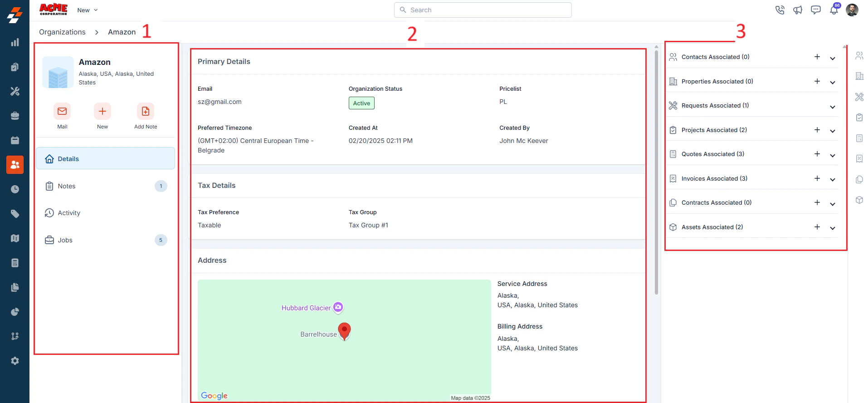Open the dashboard chart icon in sidebar
The image size is (868, 403).
(x=15, y=43)
